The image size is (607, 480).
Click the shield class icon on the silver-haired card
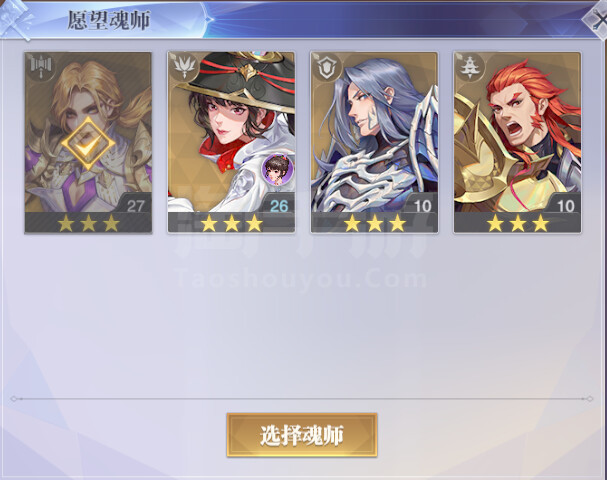point(326,67)
